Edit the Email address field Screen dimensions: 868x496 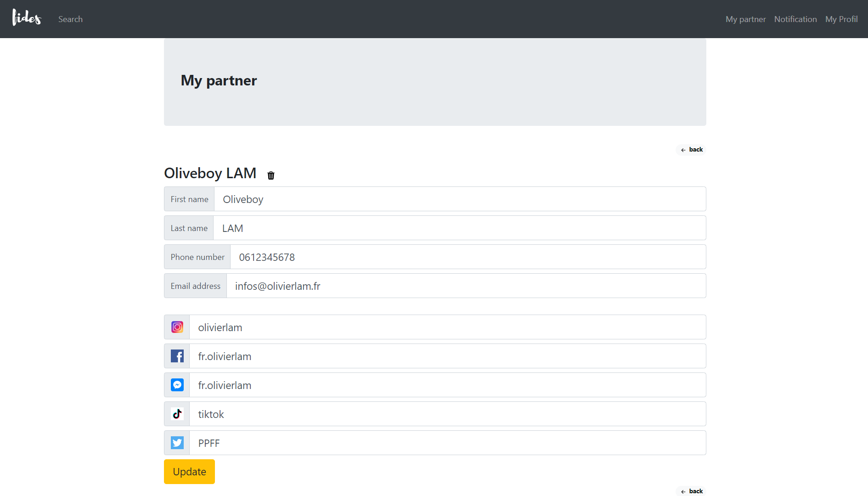[x=466, y=286]
